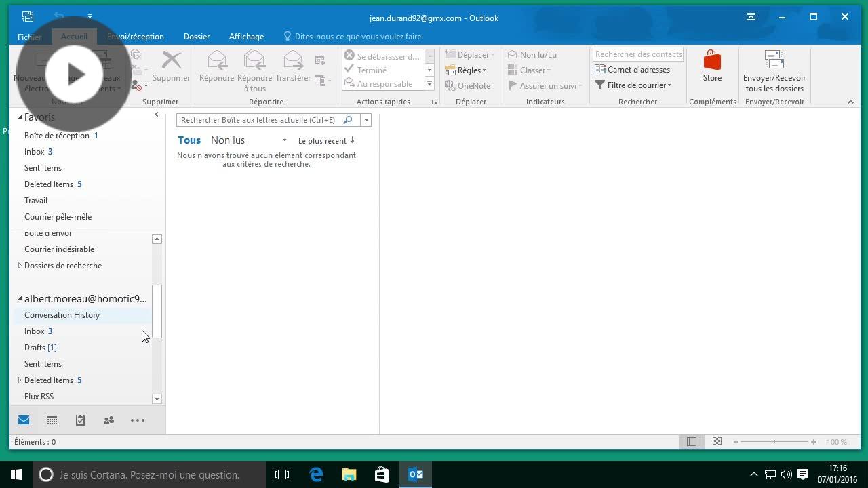Click the zoom slider in status bar
The width and height of the screenshot is (868, 488).
click(774, 442)
